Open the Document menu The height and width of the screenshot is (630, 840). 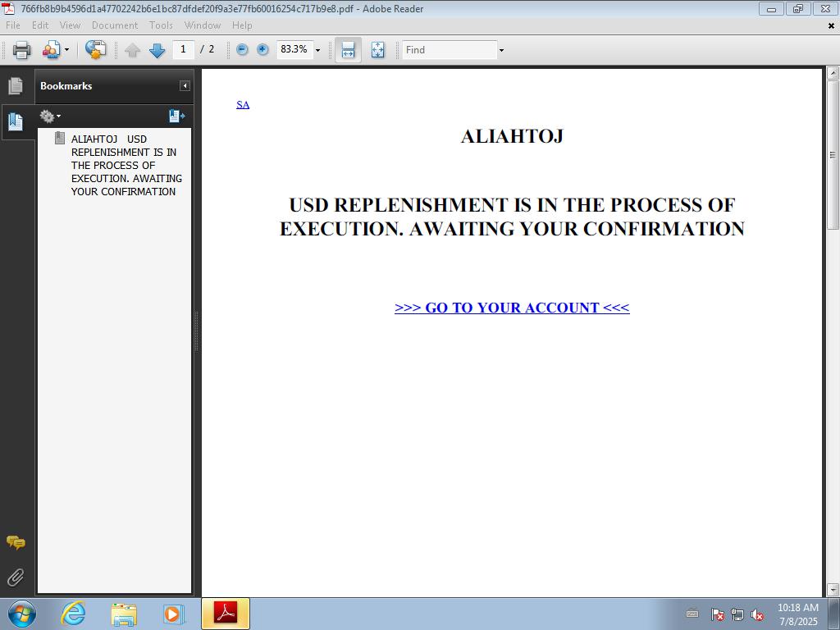click(114, 25)
